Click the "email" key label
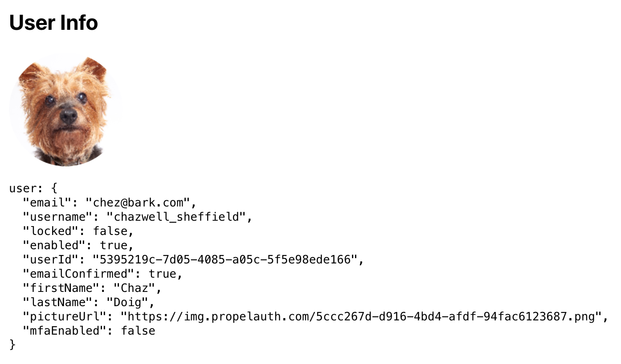The width and height of the screenshot is (621, 364). [47, 203]
